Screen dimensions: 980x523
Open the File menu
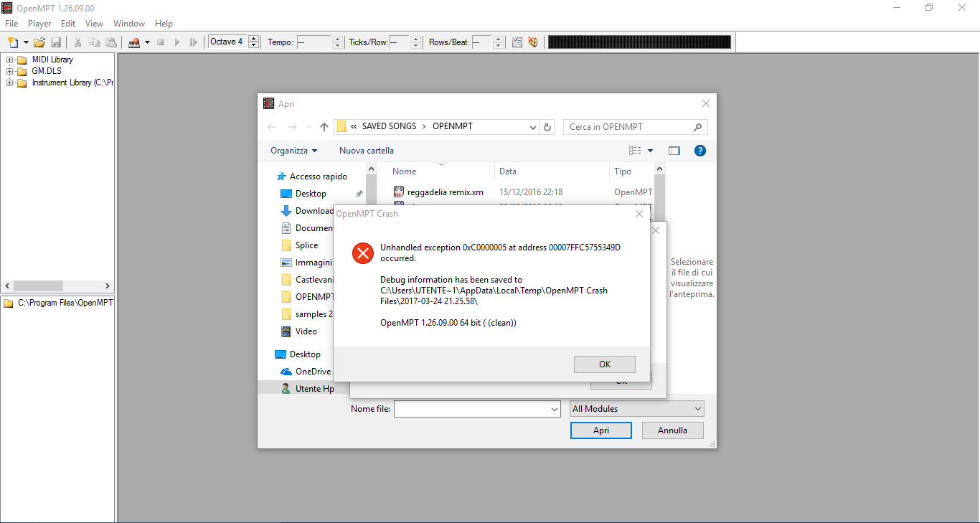11,24
